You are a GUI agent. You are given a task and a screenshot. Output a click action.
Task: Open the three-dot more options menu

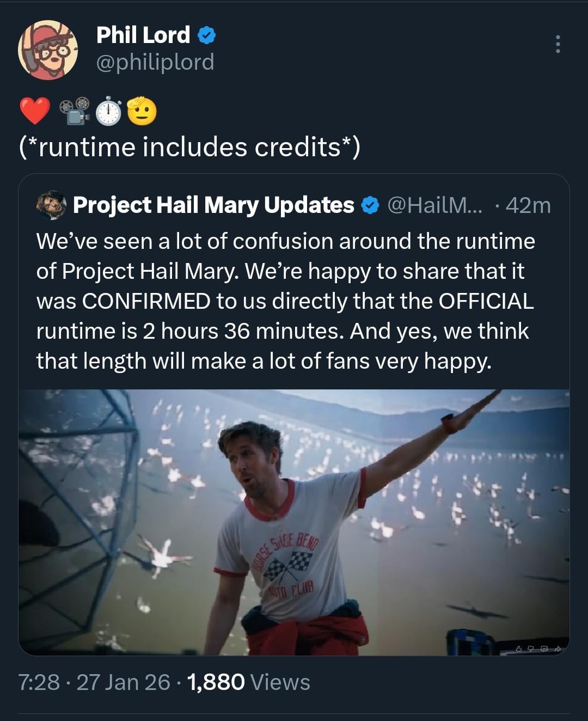(558, 44)
